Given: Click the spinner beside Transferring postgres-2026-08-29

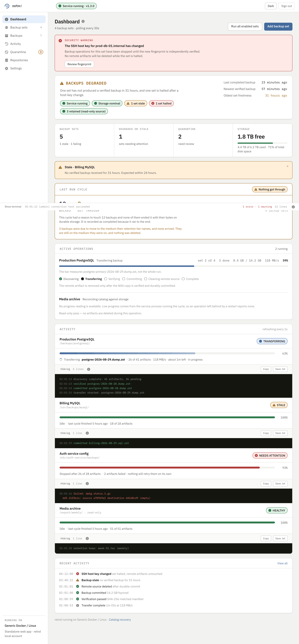Looking at the screenshot, I should coord(61,360).
